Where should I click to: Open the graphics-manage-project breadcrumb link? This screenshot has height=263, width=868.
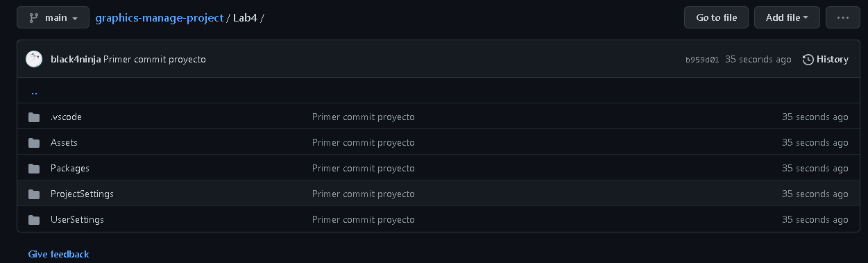coord(160,17)
